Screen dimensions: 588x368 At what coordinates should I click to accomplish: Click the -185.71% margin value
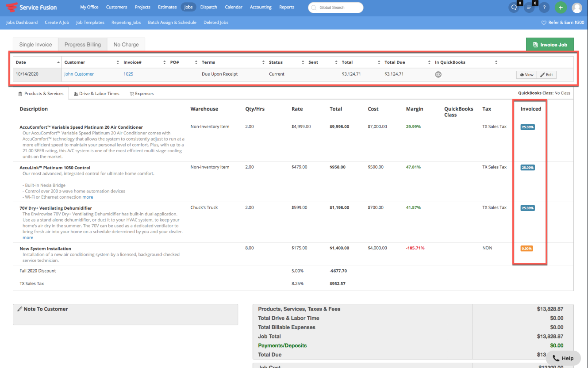(415, 248)
